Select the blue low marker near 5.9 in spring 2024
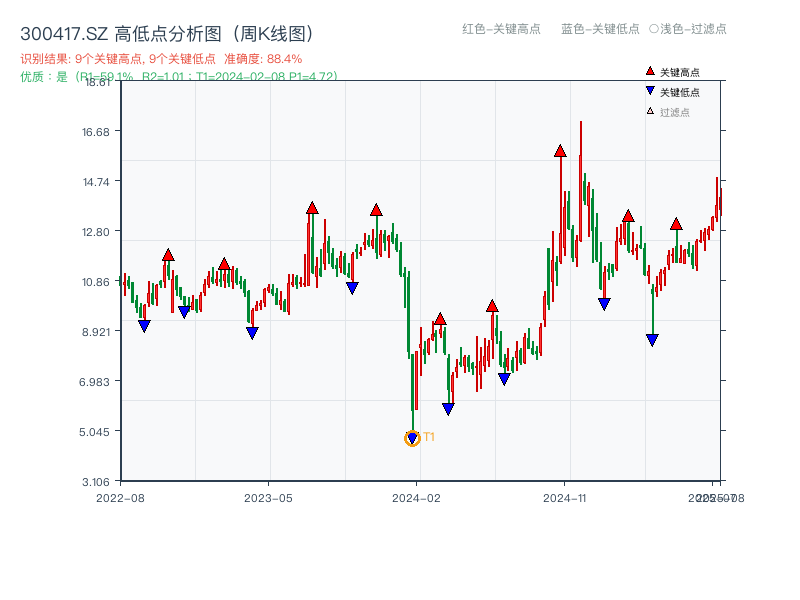Screen dimensions: 800x600 (x=448, y=409)
